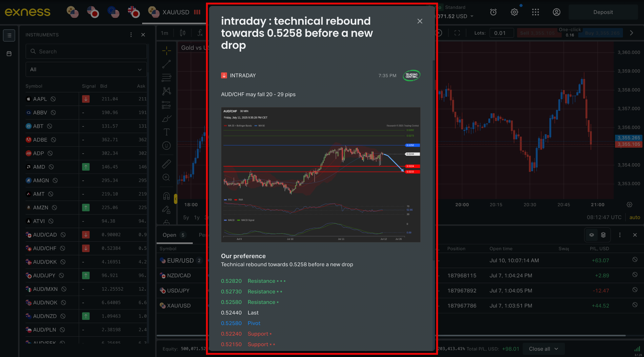Image resolution: width=644 pixels, height=357 pixels.
Task: Click the instrument Search field
Action: coord(86,51)
